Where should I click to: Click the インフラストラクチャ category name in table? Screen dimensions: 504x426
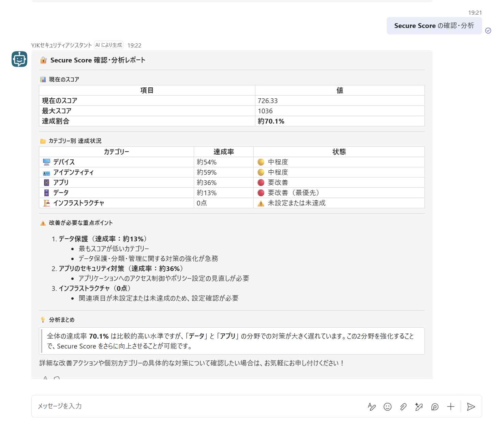(79, 203)
